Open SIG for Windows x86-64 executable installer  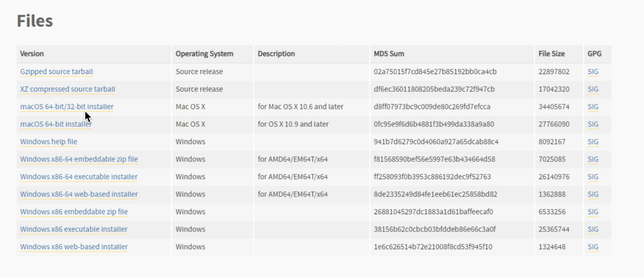[x=593, y=177]
